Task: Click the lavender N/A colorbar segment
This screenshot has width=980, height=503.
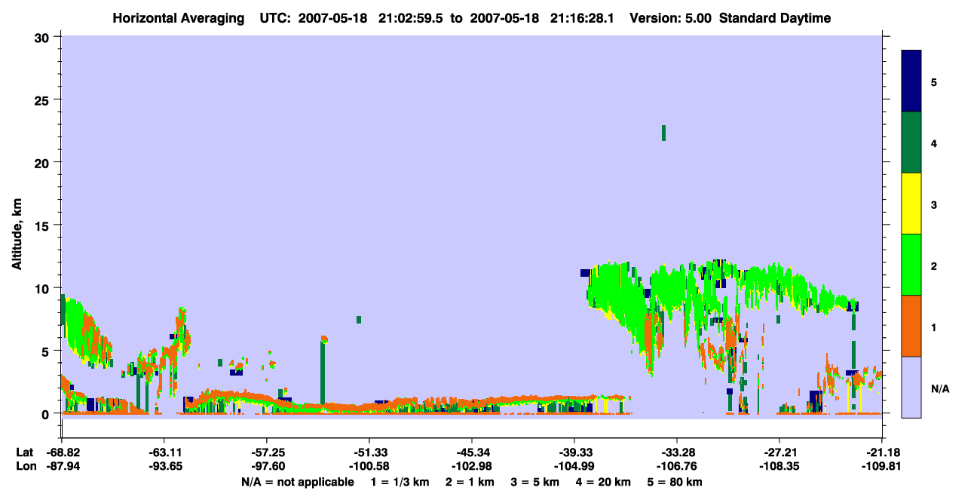Action: [x=911, y=387]
